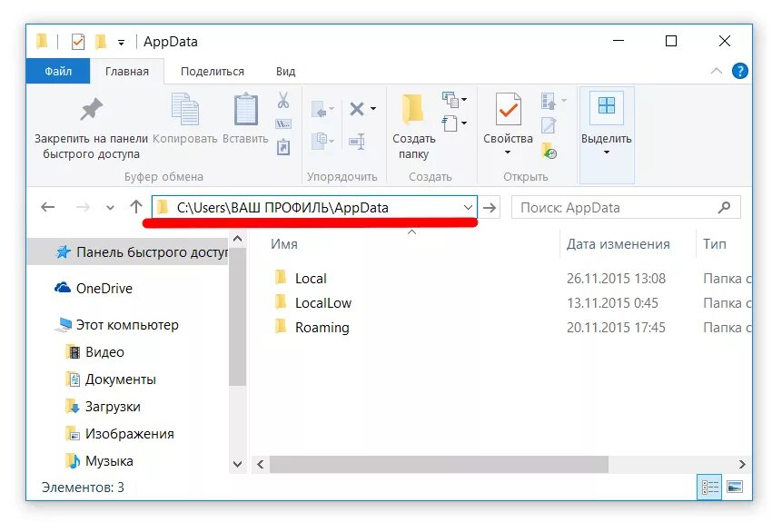This screenshot has height=532, width=782.
Task: Open the help question mark icon
Action: click(739, 71)
